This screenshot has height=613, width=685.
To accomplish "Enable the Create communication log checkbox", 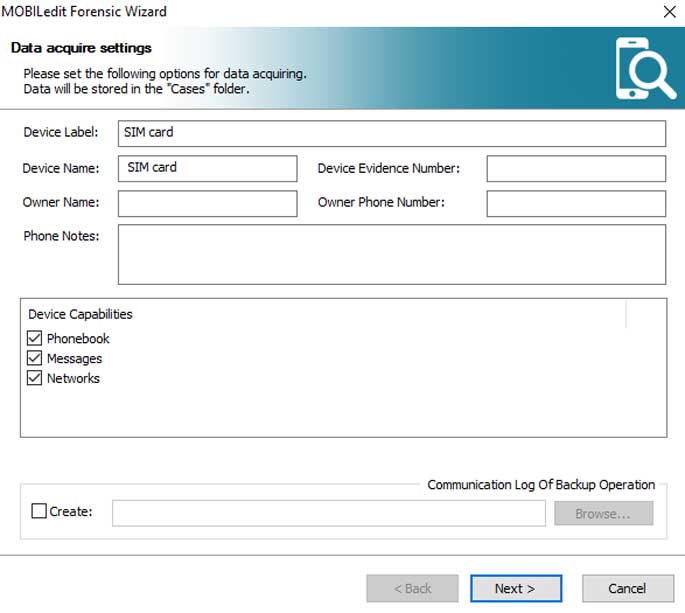I will tap(39, 512).
